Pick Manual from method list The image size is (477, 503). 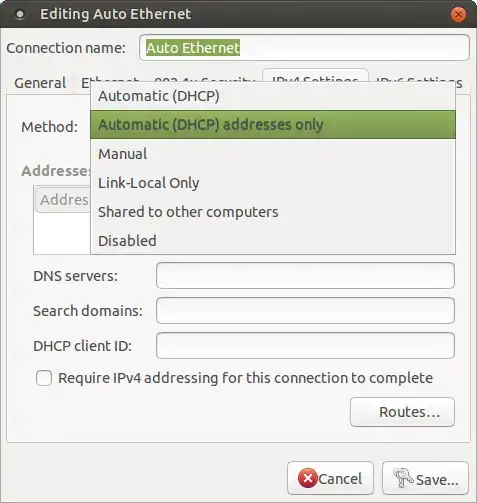point(273,154)
